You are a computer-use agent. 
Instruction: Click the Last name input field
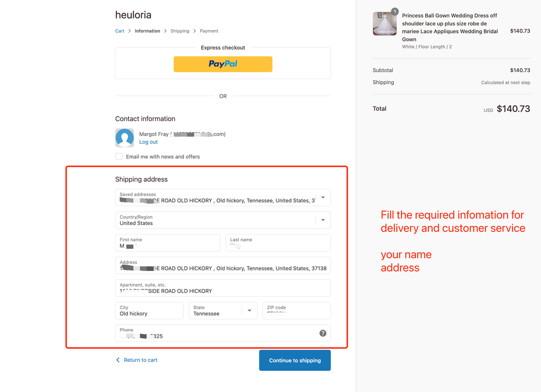click(x=278, y=243)
